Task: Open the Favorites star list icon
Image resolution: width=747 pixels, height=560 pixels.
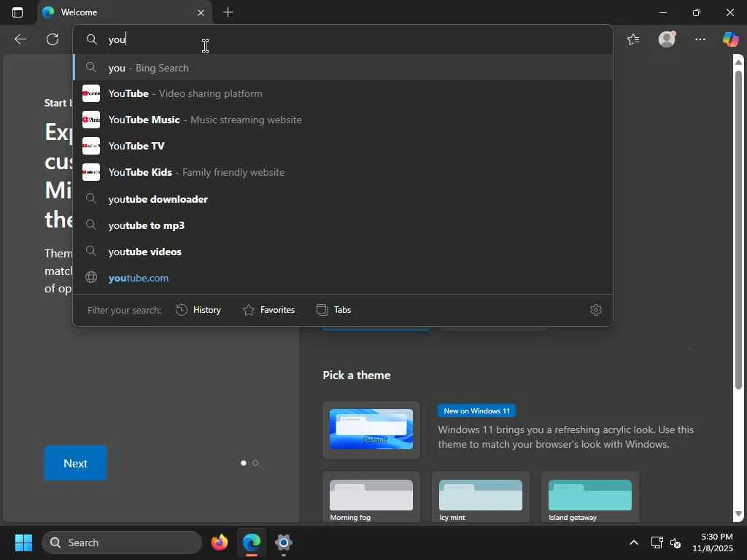Action: (633, 39)
